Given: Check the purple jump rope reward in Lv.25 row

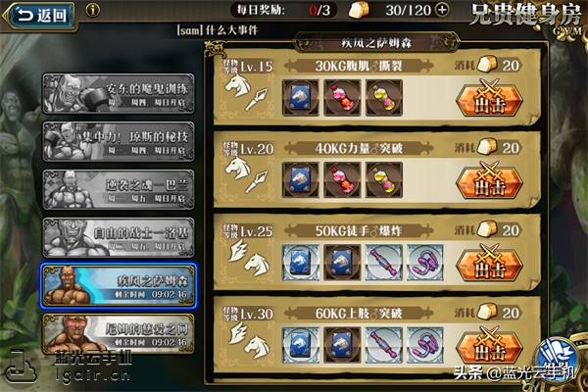Looking at the screenshot, I should tap(425, 263).
